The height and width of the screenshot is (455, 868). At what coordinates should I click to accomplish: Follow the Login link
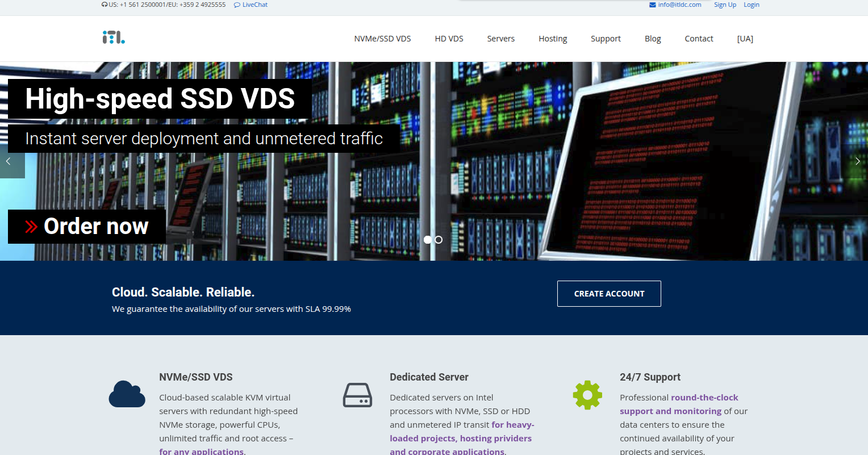coord(751,5)
